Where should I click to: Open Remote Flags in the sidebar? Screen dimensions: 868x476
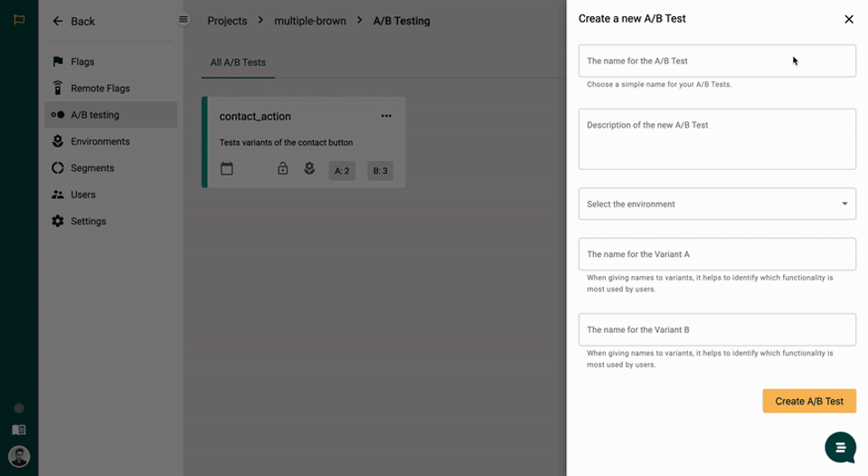coord(110,88)
